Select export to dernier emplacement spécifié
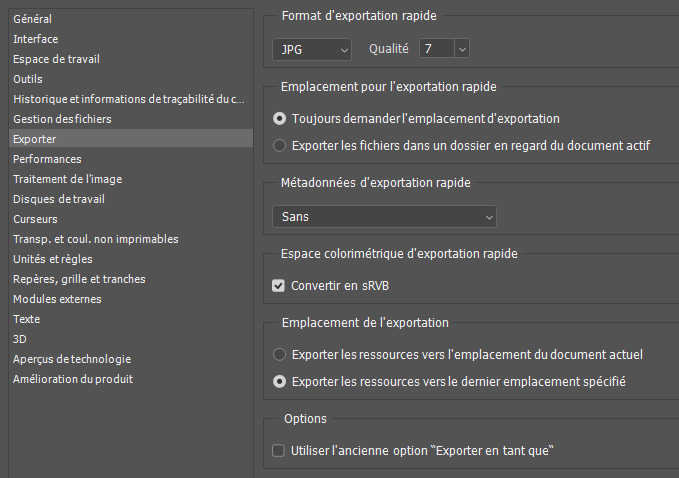The image size is (679, 478). (x=280, y=382)
